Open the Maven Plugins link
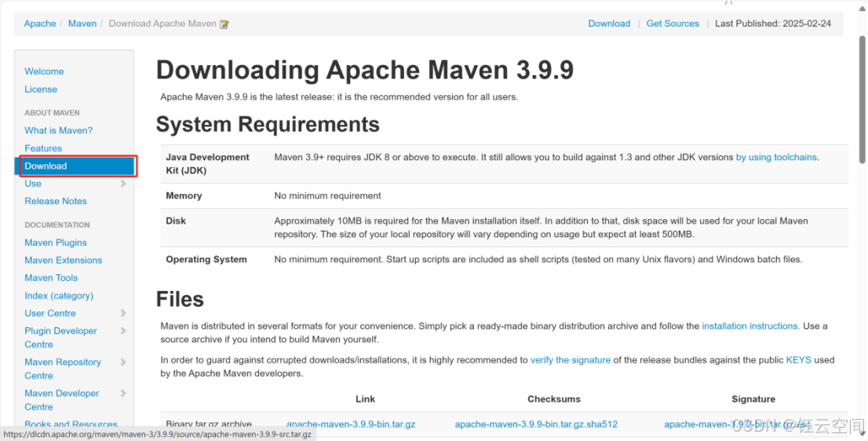 [x=56, y=243]
